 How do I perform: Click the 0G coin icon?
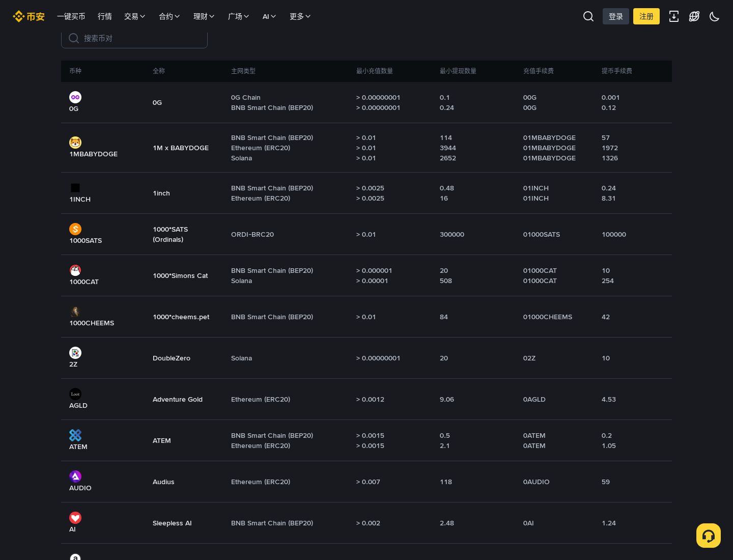click(75, 97)
